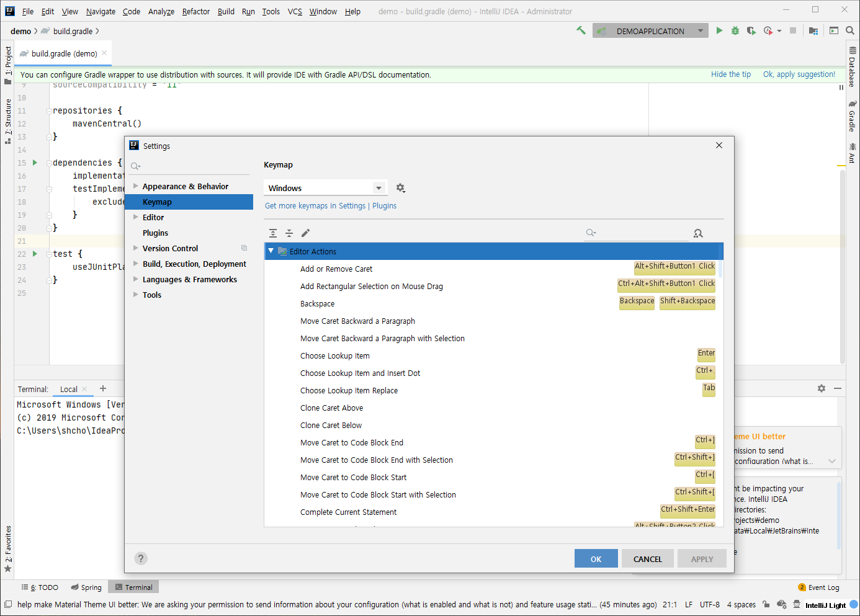This screenshot has height=616, width=860.
Task: Switch to build.gradle (demo) editor tab
Action: [x=64, y=53]
